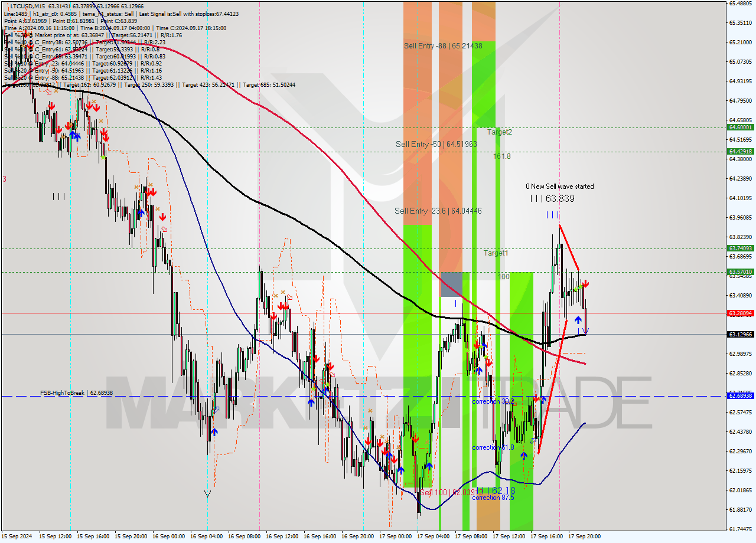Click blue buy arrow near 16 Sep 04:00 low

pos(214,432)
